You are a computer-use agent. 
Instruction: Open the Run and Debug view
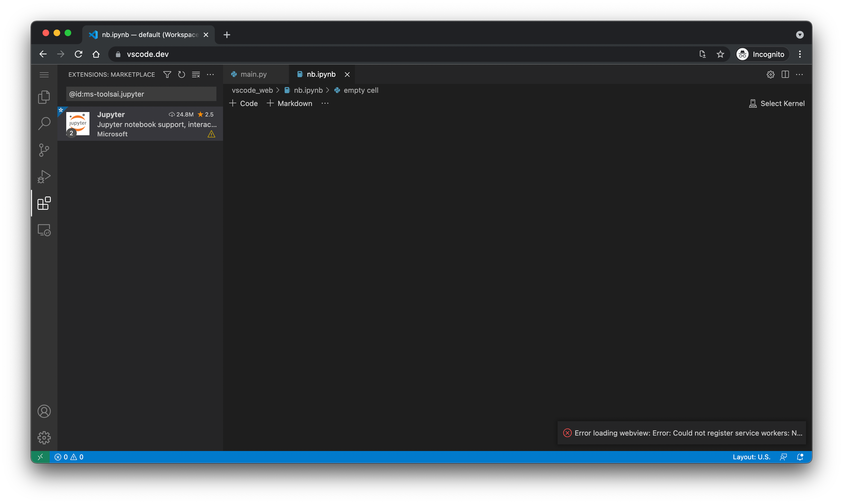[x=44, y=177]
